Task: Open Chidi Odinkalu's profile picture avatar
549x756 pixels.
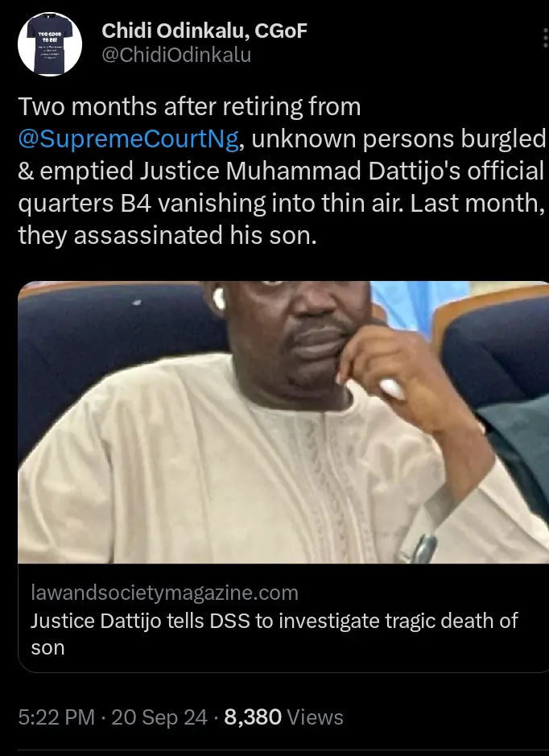Action: coord(50,43)
